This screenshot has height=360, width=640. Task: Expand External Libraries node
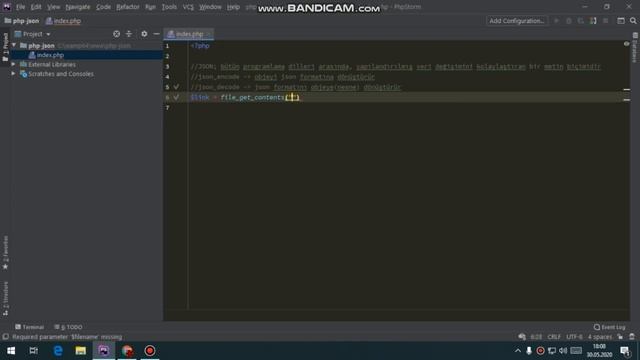[13, 64]
